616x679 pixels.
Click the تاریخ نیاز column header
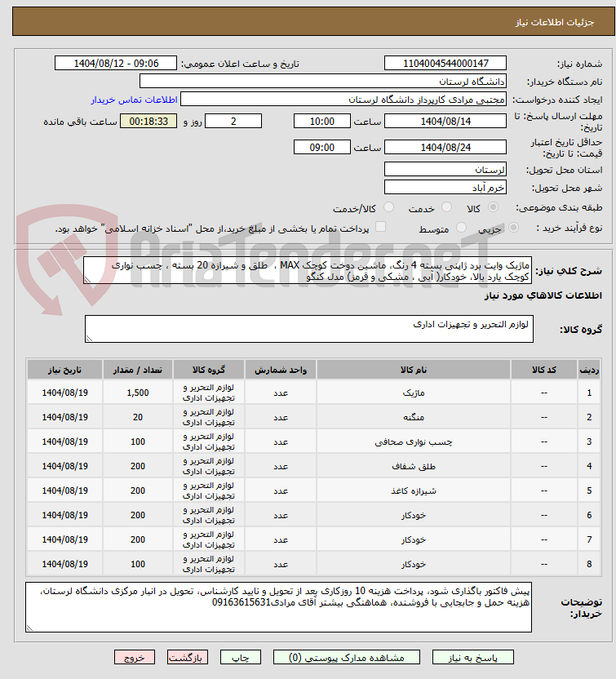64,370
